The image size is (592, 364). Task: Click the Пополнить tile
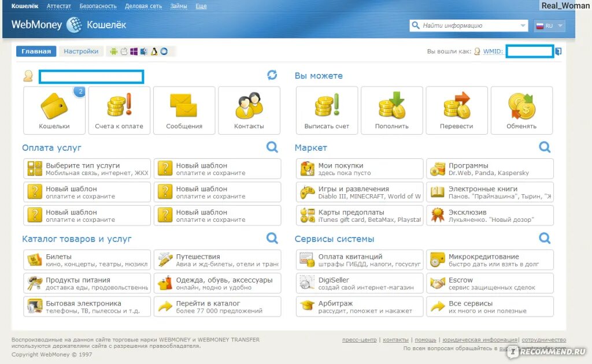pyautogui.click(x=392, y=110)
